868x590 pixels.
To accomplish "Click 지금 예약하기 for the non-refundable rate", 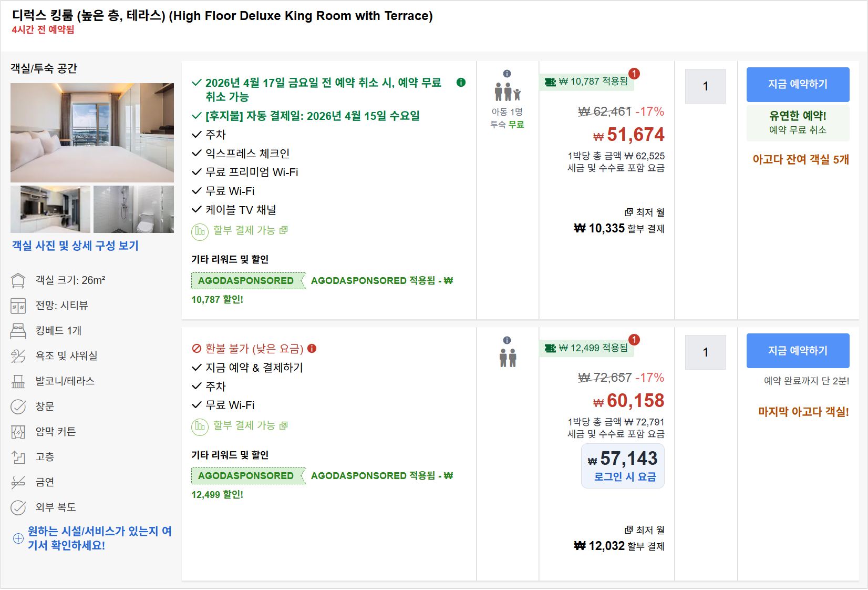I will 798,351.
